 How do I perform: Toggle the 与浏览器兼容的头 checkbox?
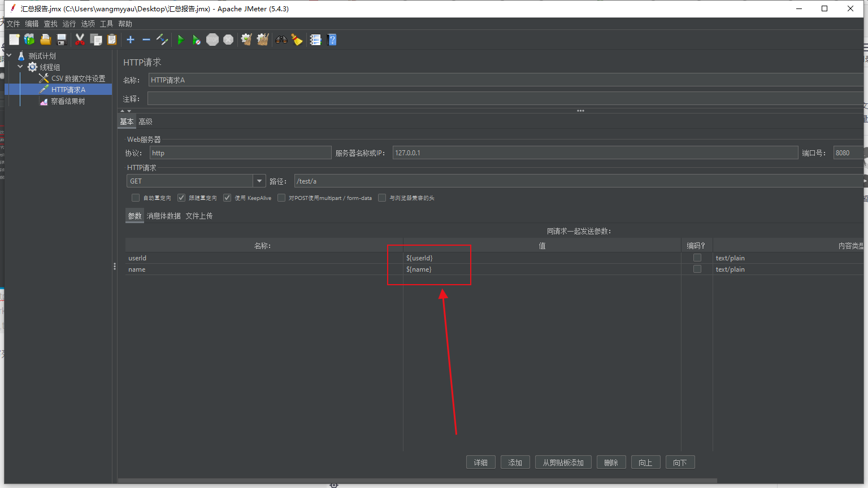coord(382,198)
